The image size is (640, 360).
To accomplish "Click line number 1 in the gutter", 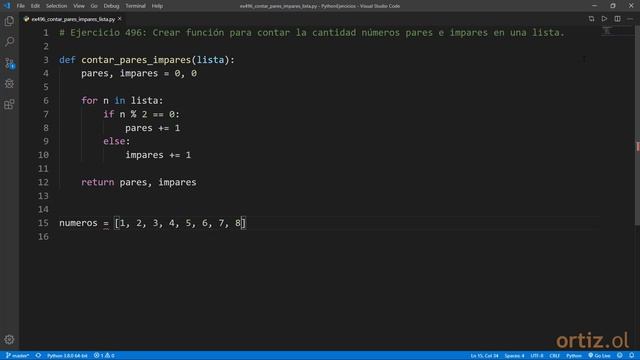I will click(46, 33).
